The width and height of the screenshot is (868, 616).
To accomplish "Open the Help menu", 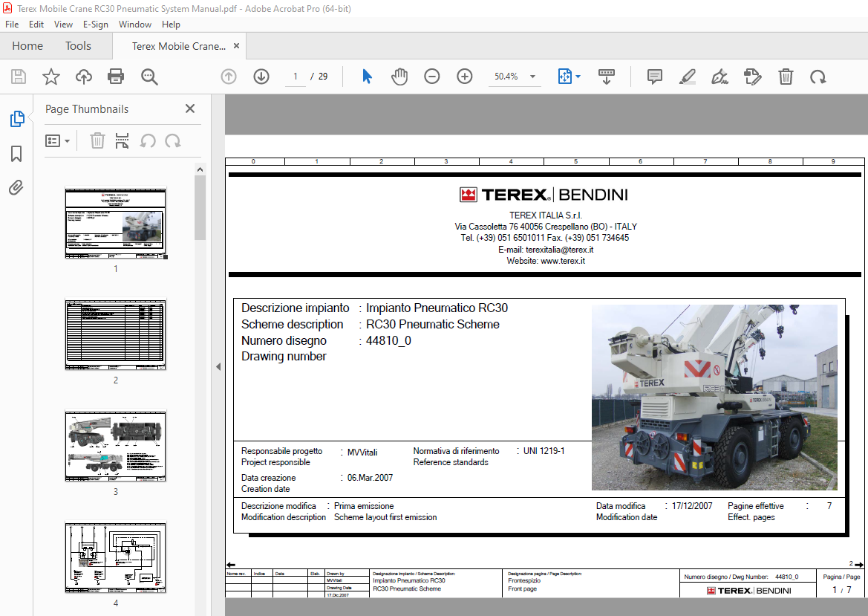I will (x=171, y=25).
